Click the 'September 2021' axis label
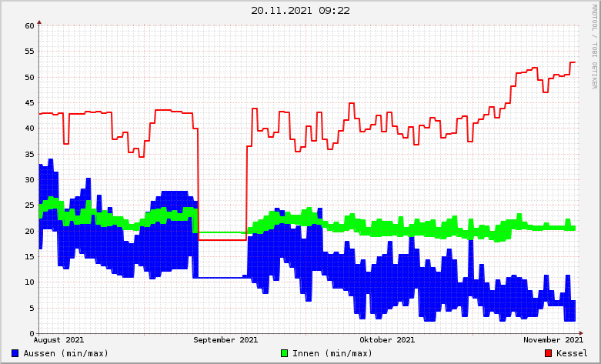 pos(225,340)
